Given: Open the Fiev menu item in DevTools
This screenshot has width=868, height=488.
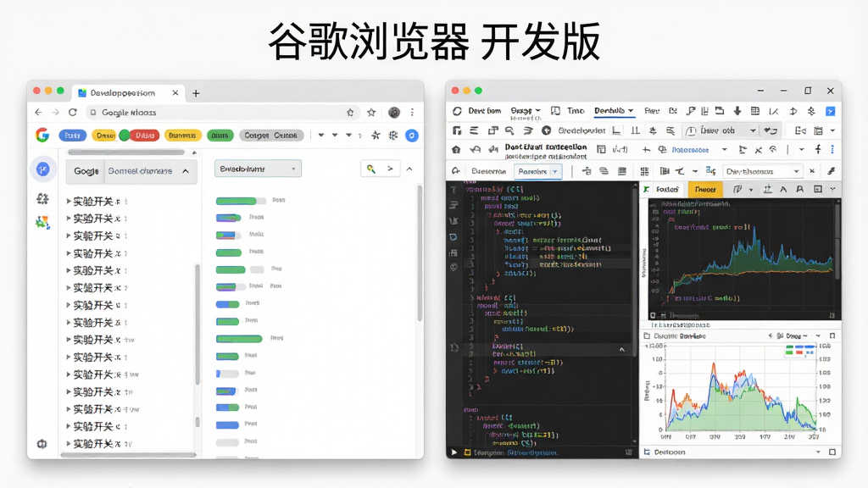Looking at the screenshot, I should point(652,111).
